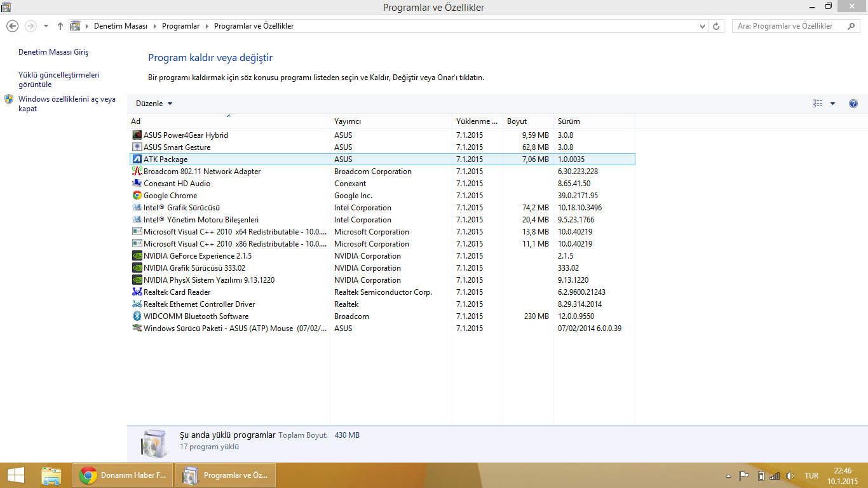868x488 pixels.
Task: Sort by the Boyut column header
Action: coord(528,121)
